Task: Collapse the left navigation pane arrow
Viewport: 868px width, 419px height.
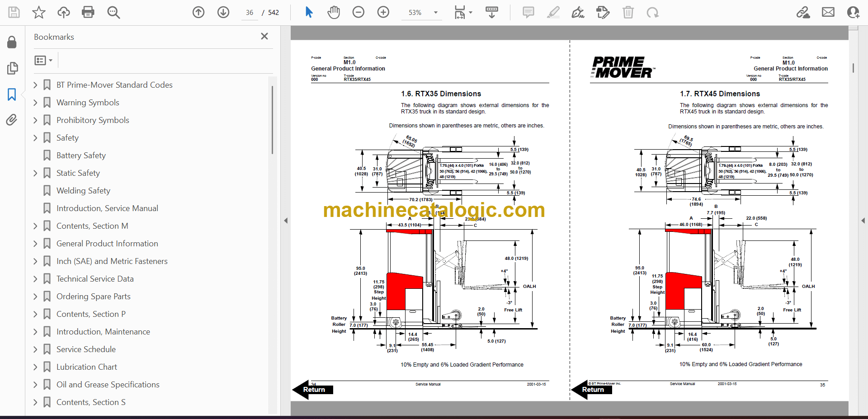Action: [286, 221]
